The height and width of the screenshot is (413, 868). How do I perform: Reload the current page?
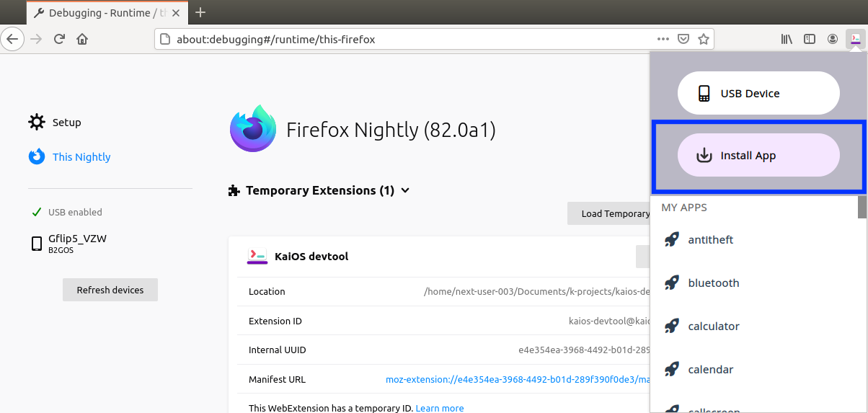coord(60,39)
